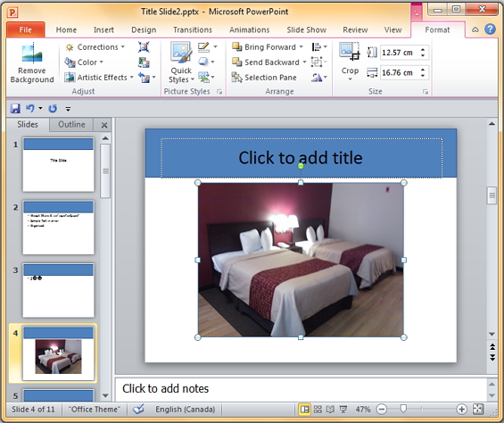
Task: Click the Redo icon
Action: (x=53, y=108)
